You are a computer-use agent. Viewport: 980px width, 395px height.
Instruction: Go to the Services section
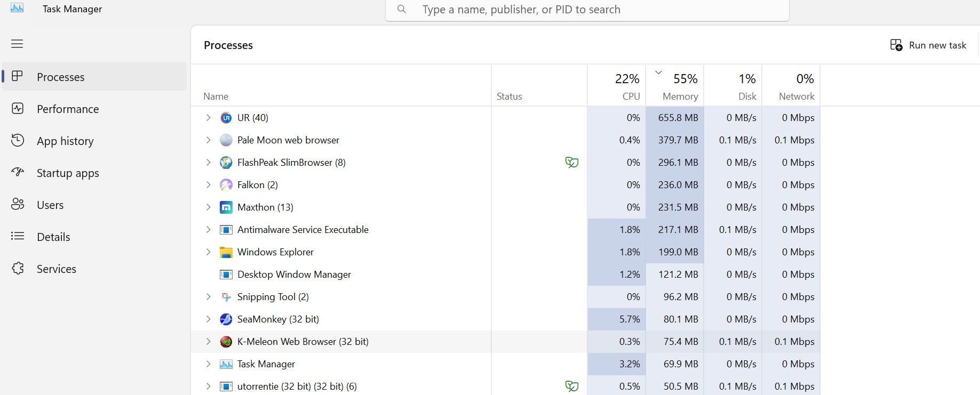pyautogui.click(x=56, y=269)
